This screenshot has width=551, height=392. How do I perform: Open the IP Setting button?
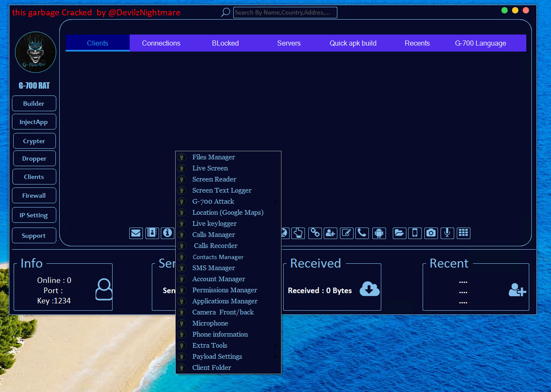click(x=34, y=215)
